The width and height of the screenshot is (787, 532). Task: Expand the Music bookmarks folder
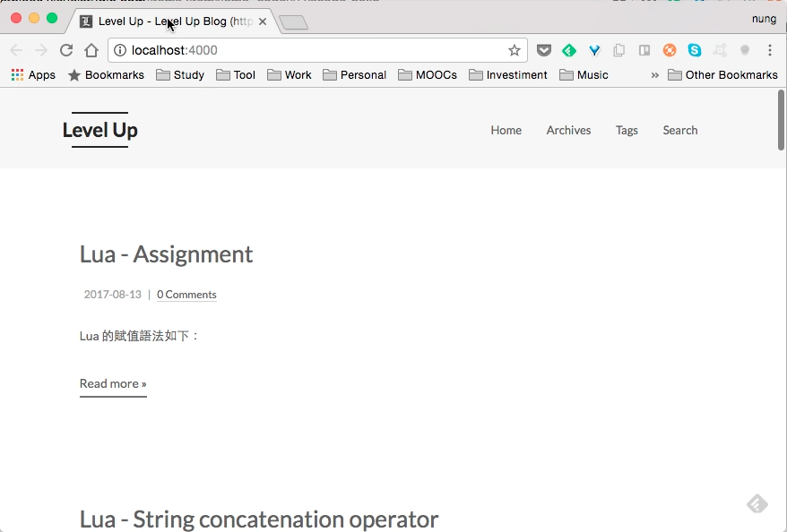click(584, 75)
